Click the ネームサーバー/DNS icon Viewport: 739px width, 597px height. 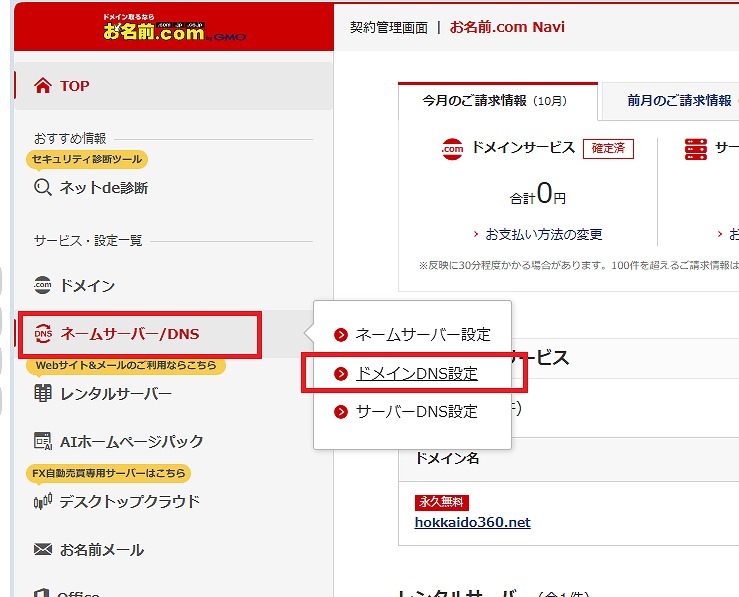(43, 334)
